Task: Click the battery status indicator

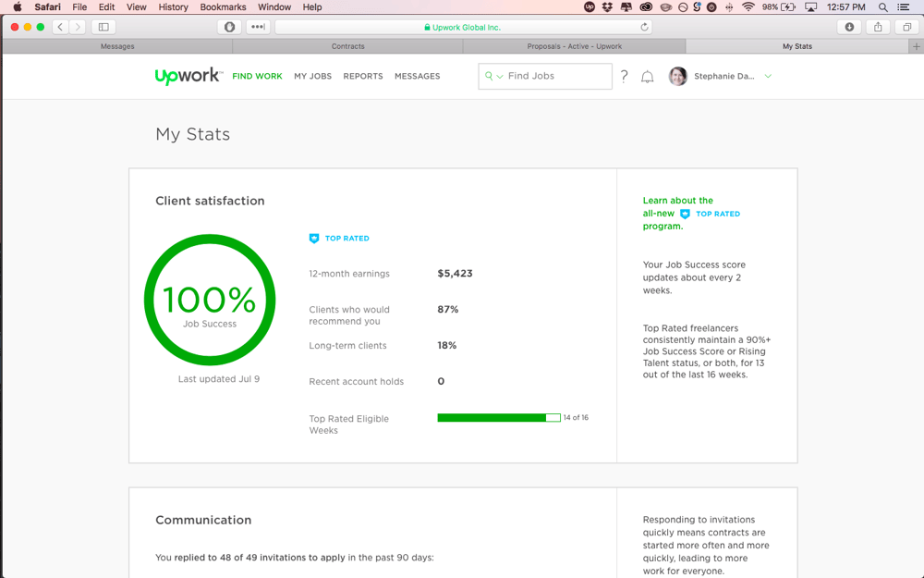Action: tap(778, 7)
